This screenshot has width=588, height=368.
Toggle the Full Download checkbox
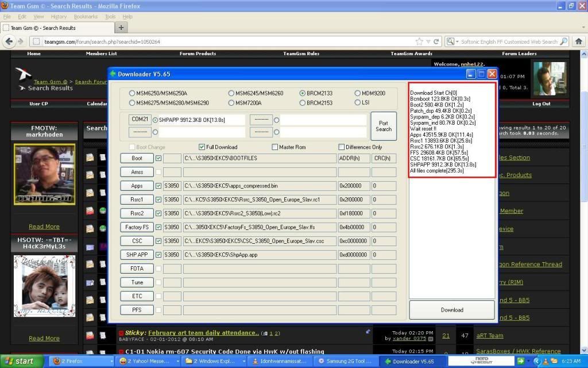[202, 147]
